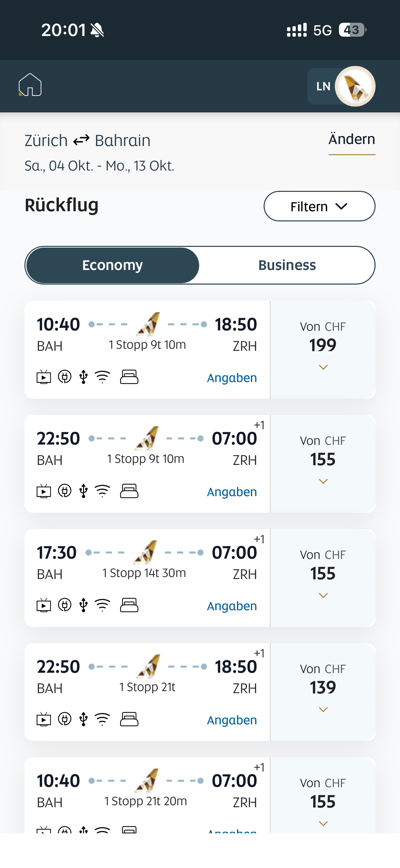Tap seat icon on 22:50–07:00 flight
This screenshot has height=868, width=400.
pyautogui.click(x=129, y=491)
